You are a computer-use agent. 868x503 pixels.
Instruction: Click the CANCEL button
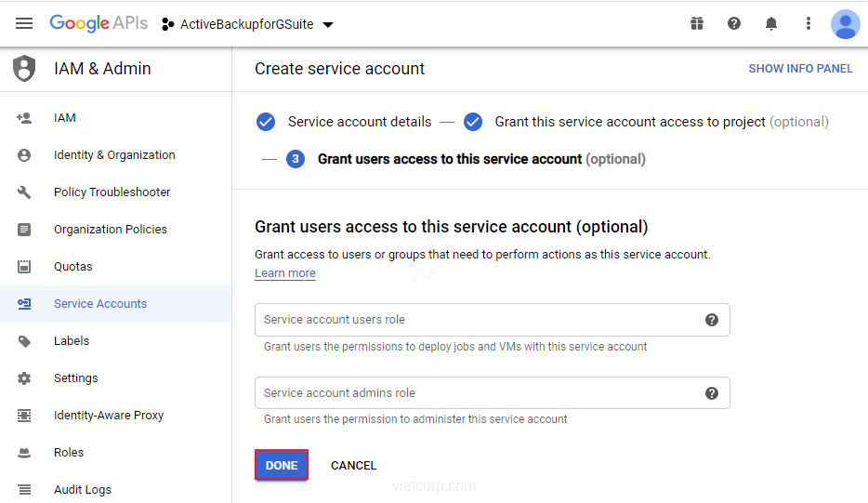click(353, 465)
